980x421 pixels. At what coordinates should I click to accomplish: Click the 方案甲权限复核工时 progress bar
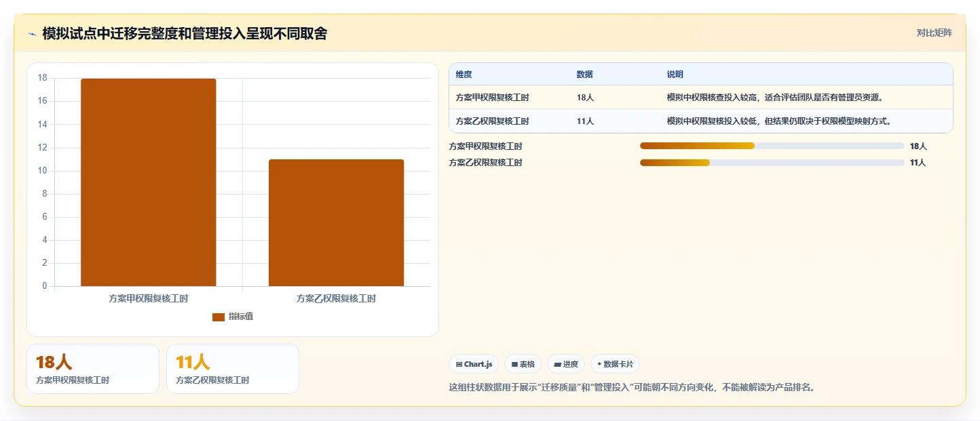[772, 146]
